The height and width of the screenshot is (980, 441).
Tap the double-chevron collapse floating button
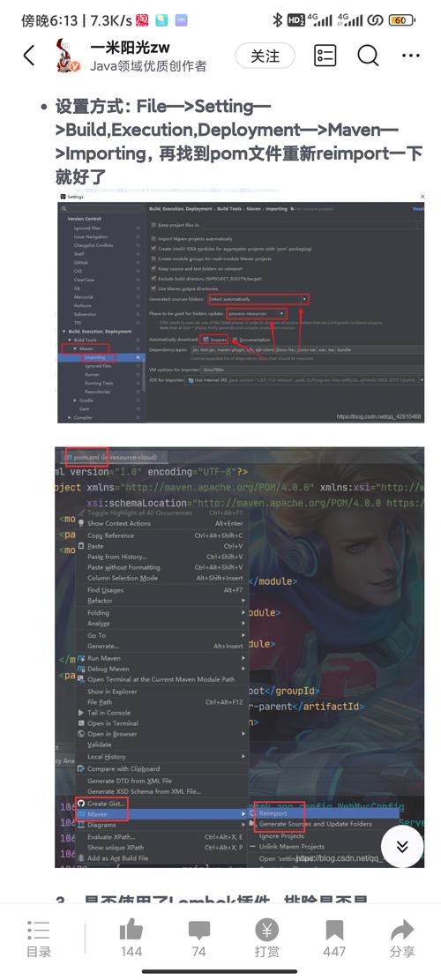[x=402, y=846]
